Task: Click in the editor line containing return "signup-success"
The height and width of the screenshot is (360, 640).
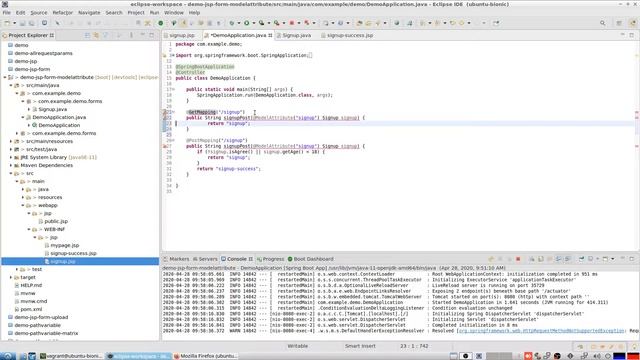Action: (229, 169)
